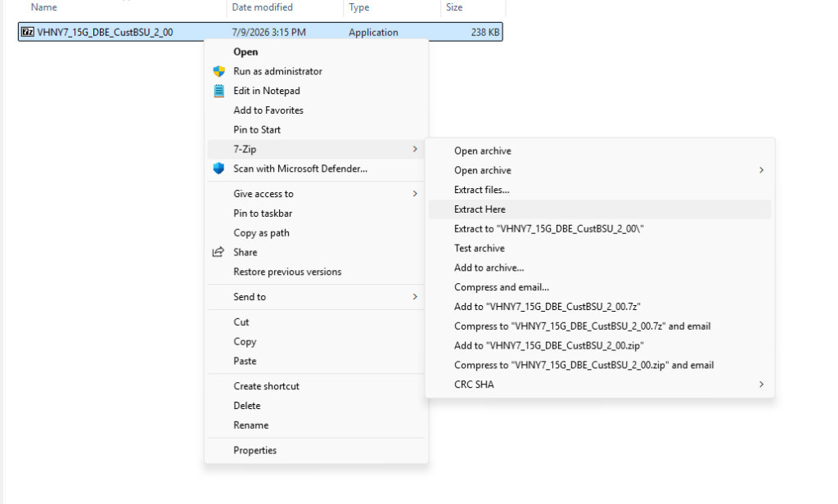The width and height of the screenshot is (838, 504).
Task: Select Scan with Microsoft Defender
Action: (x=317, y=169)
